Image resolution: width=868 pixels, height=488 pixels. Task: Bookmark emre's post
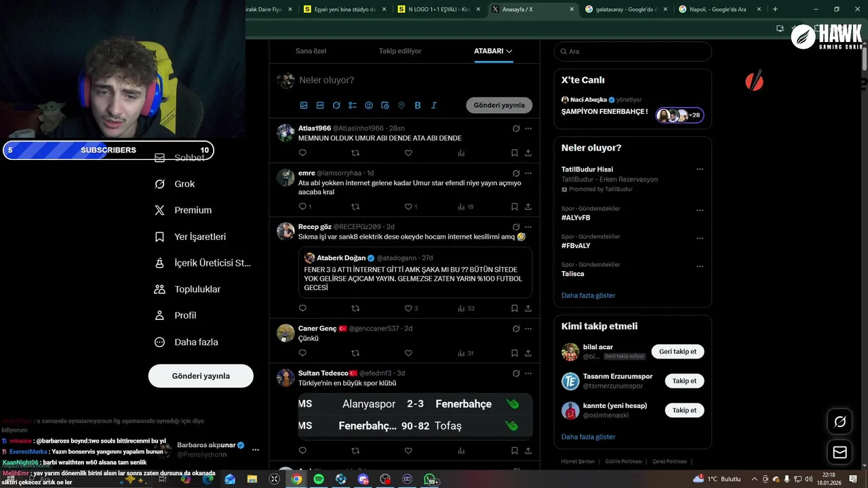tap(515, 207)
